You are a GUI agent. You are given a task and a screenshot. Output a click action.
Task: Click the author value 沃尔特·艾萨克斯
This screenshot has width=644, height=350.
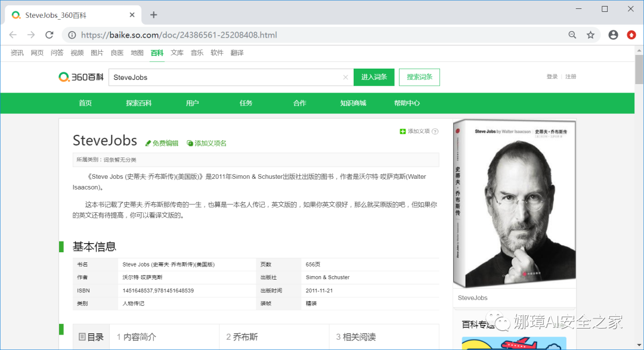coord(143,277)
